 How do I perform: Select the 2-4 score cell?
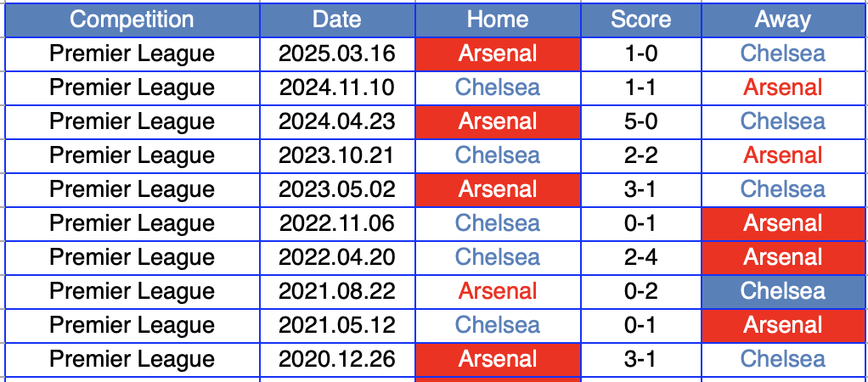pos(641,257)
